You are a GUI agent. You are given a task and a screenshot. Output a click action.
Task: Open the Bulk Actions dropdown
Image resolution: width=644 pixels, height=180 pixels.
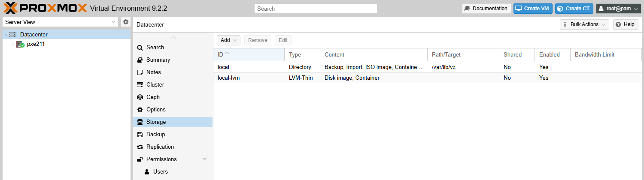(584, 24)
